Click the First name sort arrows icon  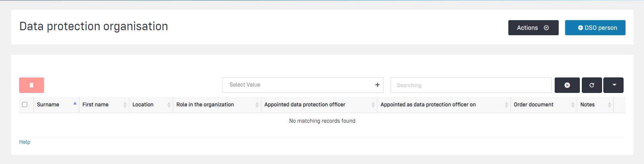click(x=125, y=105)
